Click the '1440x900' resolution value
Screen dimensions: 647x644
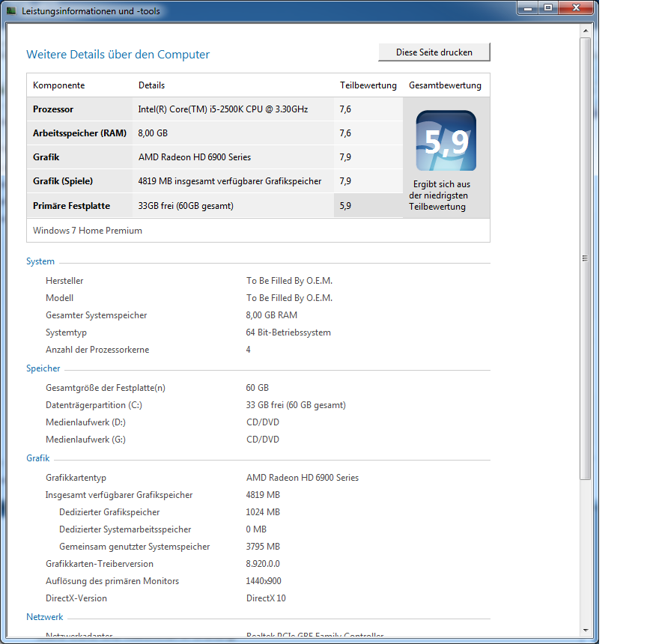point(264,582)
